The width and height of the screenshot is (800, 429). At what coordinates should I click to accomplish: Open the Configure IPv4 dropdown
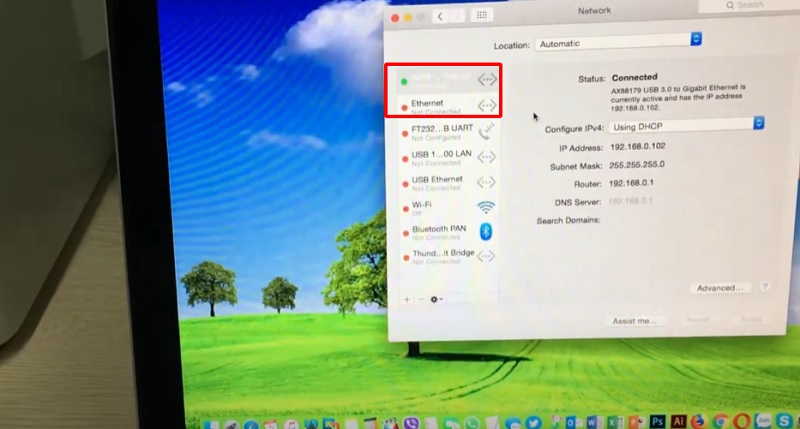[x=686, y=125]
